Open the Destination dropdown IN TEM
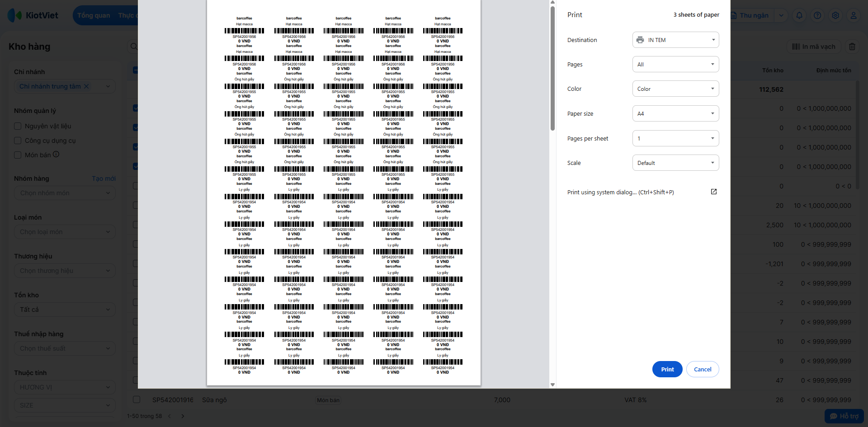This screenshot has width=868, height=427. click(675, 40)
